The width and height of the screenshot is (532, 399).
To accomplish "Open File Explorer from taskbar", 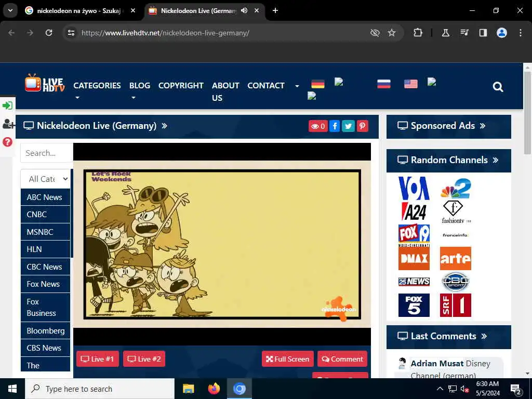I will pyautogui.click(x=188, y=389).
